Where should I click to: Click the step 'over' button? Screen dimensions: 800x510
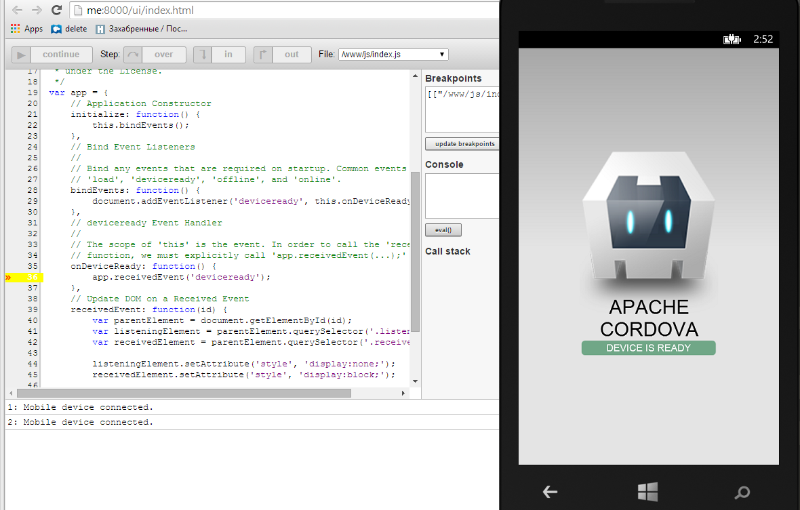point(163,55)
